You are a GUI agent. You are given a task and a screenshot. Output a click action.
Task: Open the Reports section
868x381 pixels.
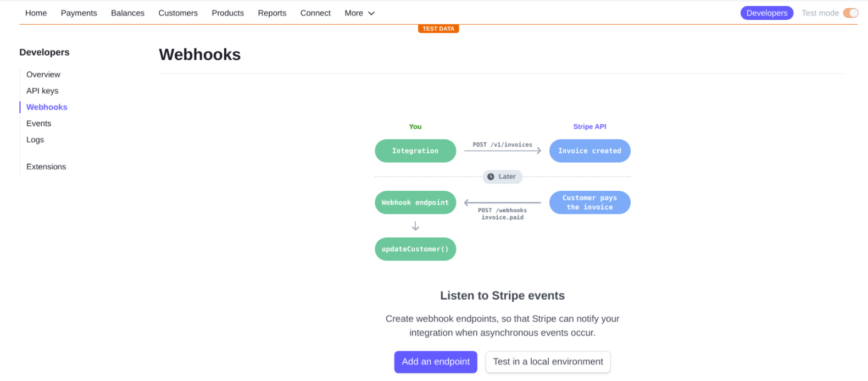click(272, 13)
